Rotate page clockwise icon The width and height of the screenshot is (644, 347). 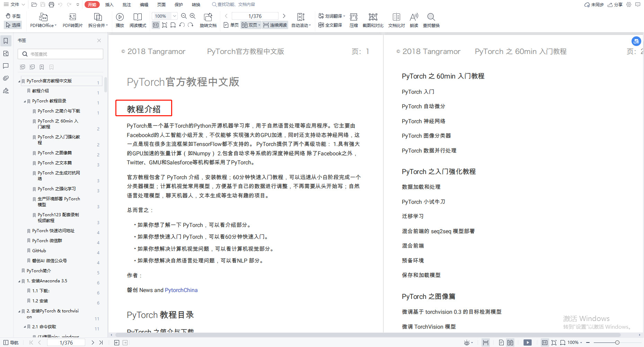pyautogui.click(x=191, y=25)
